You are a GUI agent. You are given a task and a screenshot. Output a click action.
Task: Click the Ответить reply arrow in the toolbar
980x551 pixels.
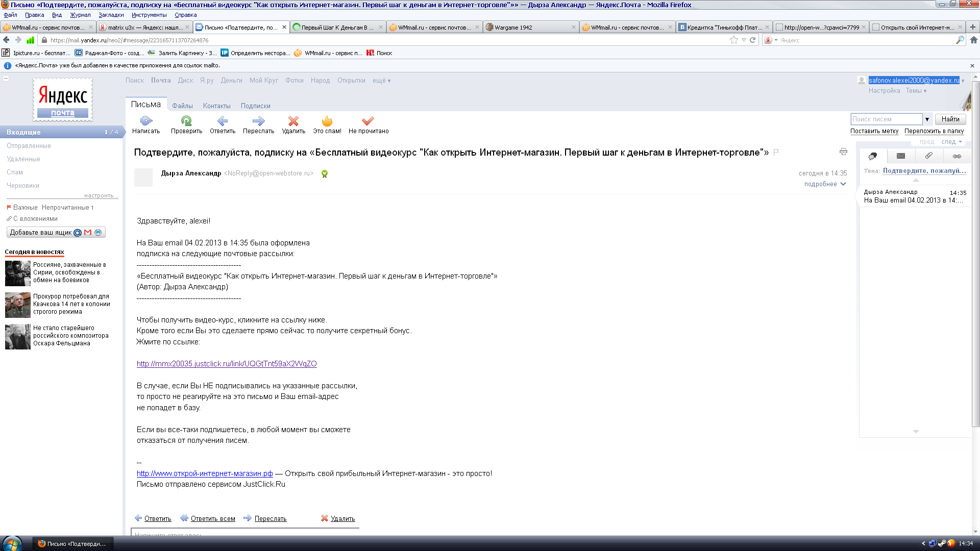pyautogui.click(x=223, y=121)
